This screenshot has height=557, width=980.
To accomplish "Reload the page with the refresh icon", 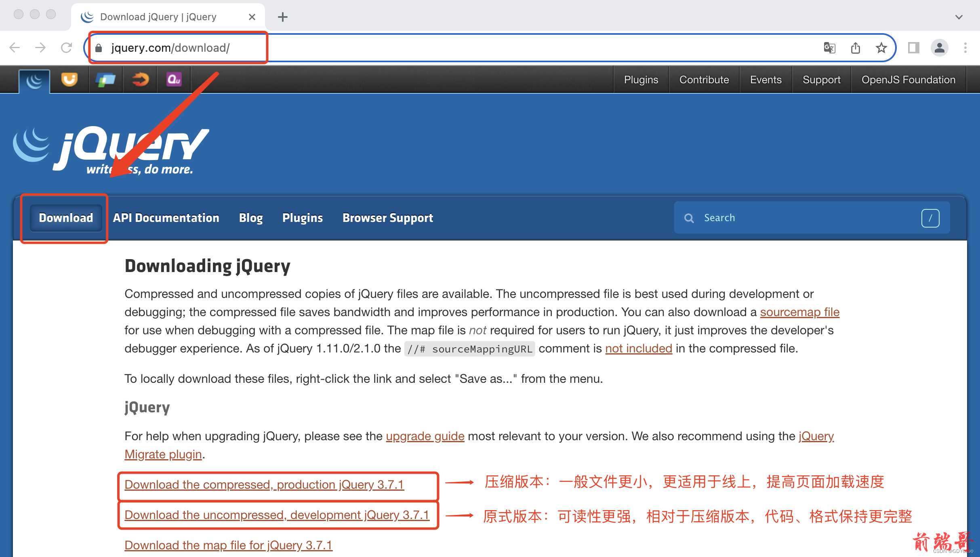I will pos(66,48).
